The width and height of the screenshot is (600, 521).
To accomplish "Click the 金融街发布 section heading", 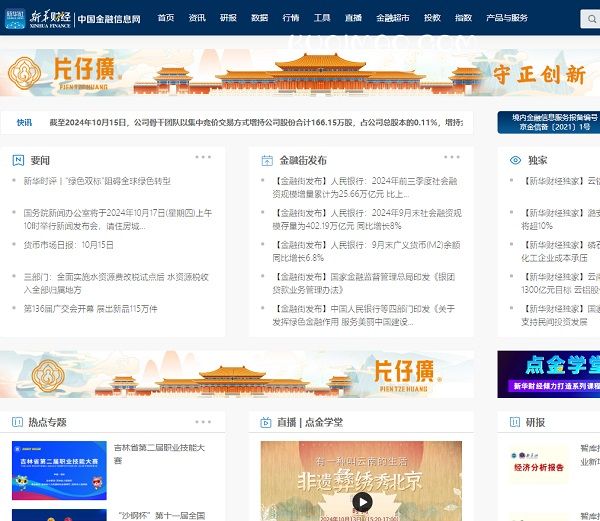I will (303, 160).
